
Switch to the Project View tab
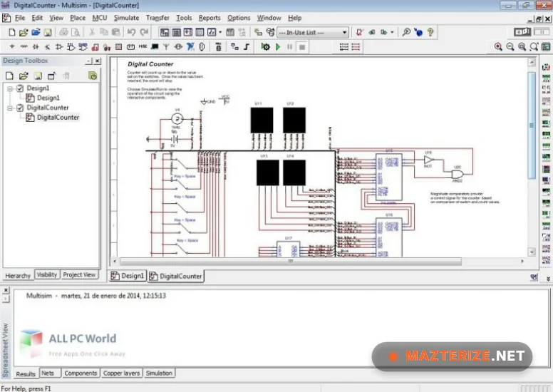coord(79,274)
